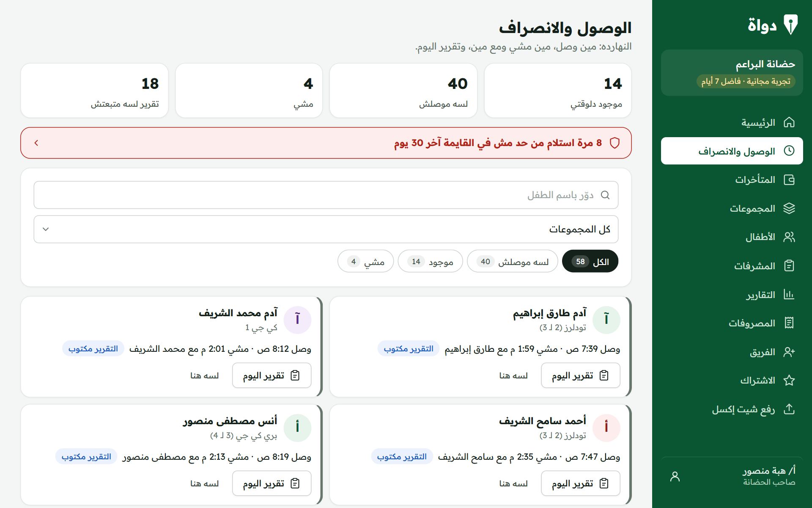Open المصروفات receipt icon
The width and height of the screenshot is (812, 508).
[x=789, y=323]
